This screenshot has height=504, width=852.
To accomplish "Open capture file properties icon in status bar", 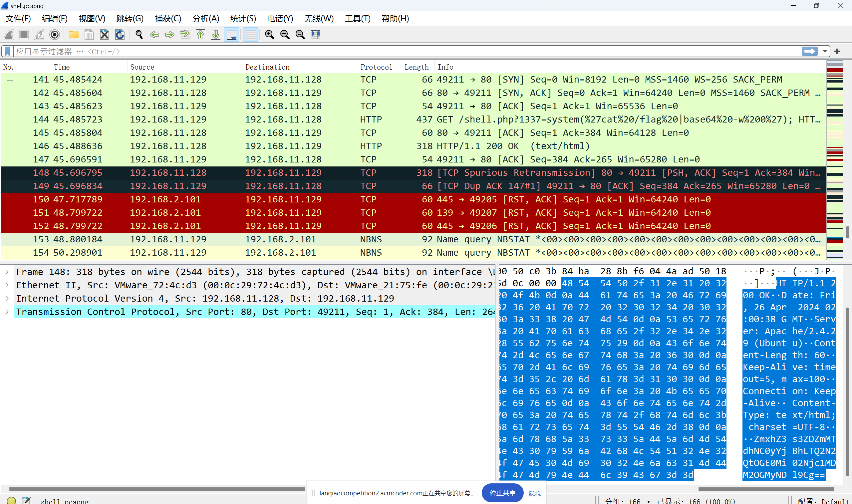I will (27, 500).
